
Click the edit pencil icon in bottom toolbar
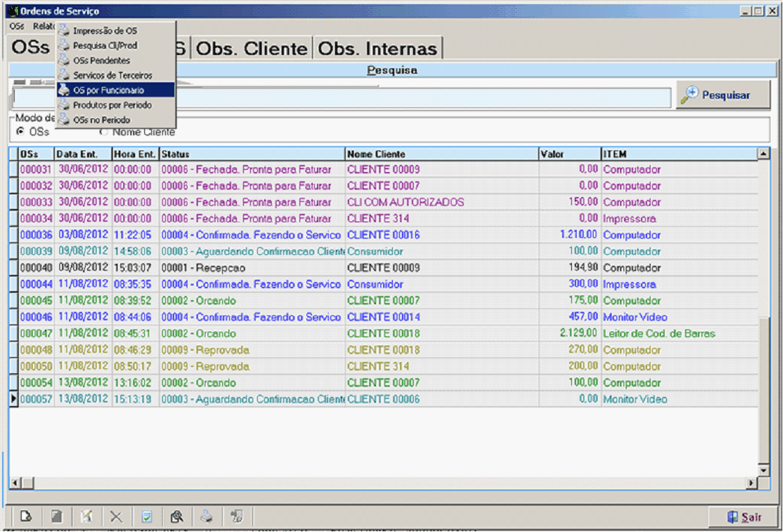[86, 517]
